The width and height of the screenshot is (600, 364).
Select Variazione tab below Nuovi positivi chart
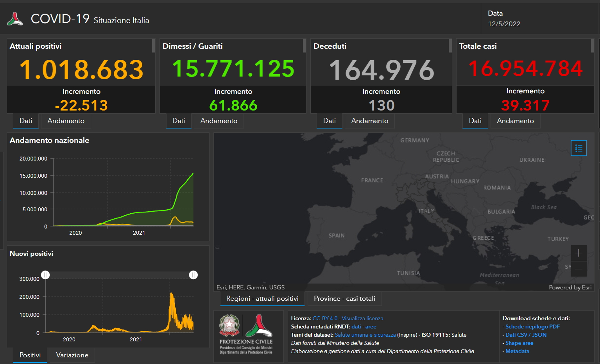click(72, 355)
